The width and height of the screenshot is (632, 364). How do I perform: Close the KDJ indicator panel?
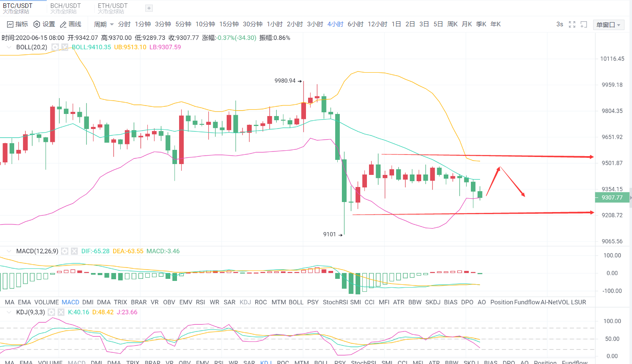61,312
